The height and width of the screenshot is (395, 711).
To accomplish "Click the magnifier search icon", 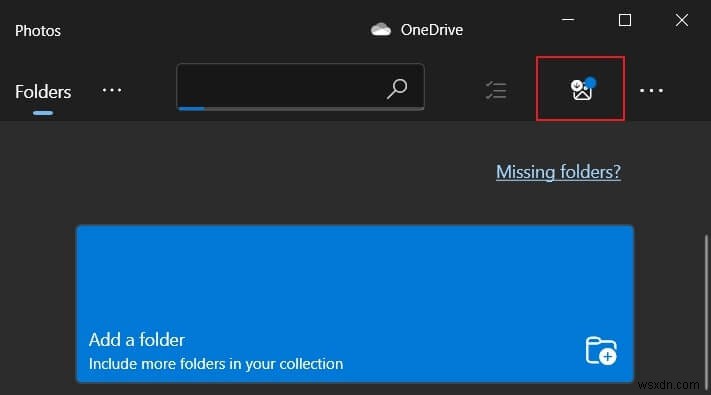I will 397,88.
